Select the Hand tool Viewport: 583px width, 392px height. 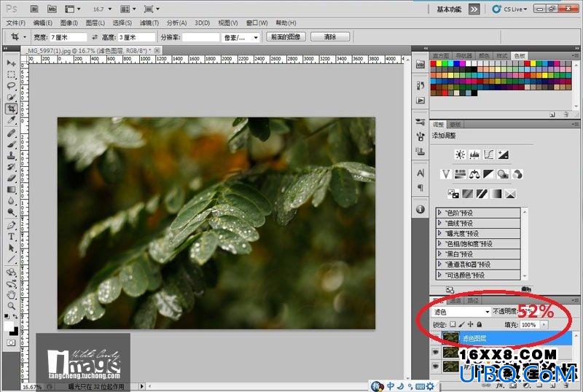11,295
